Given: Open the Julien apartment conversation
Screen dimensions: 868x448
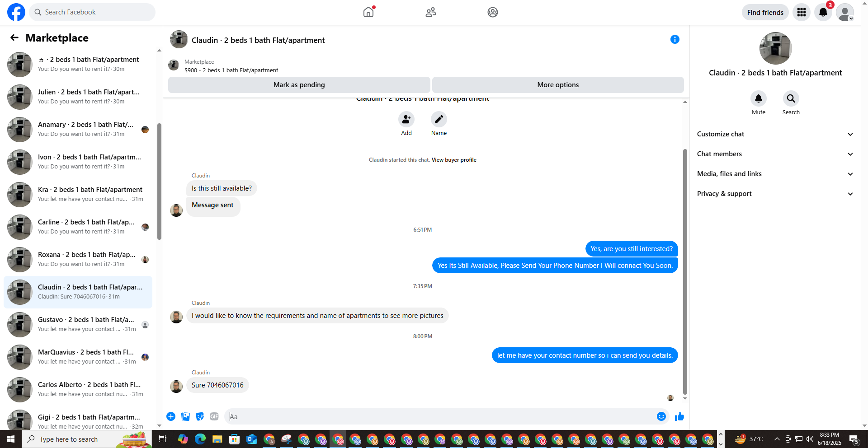Looking at the screenshot, I should pyautogui.click(x=78, y=97).
